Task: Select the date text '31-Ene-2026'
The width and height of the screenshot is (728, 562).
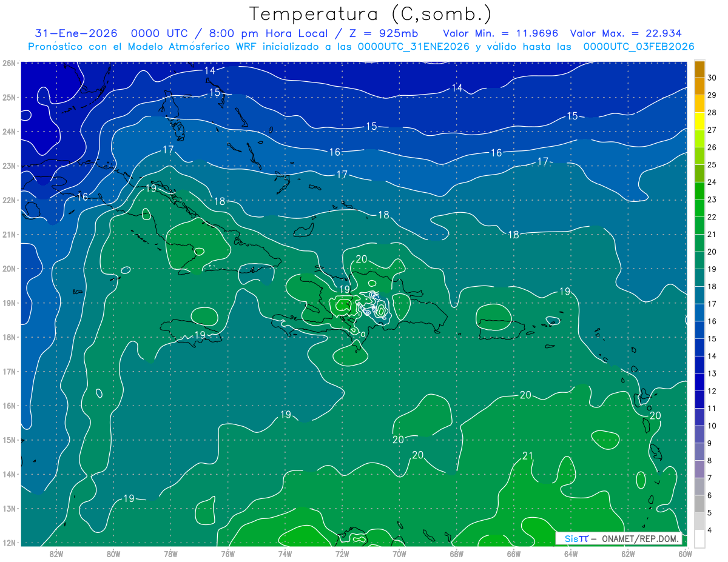Action: [x=76, y=33]
